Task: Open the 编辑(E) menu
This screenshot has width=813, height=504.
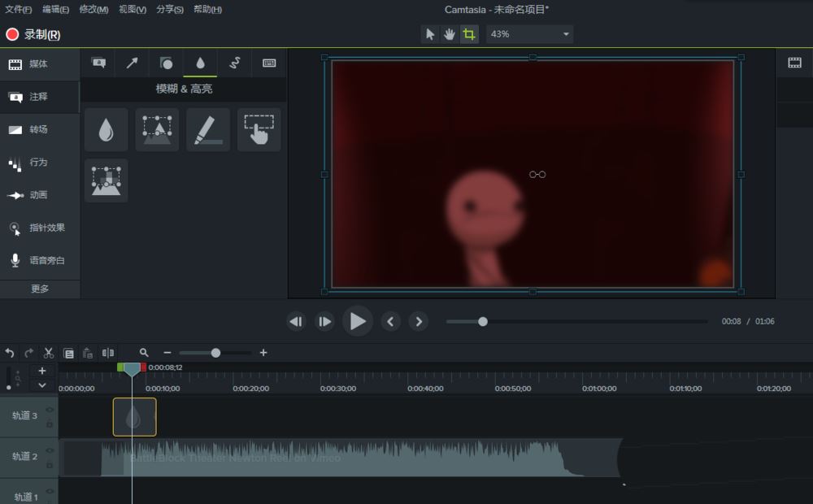Action: (x=55, y=9)
